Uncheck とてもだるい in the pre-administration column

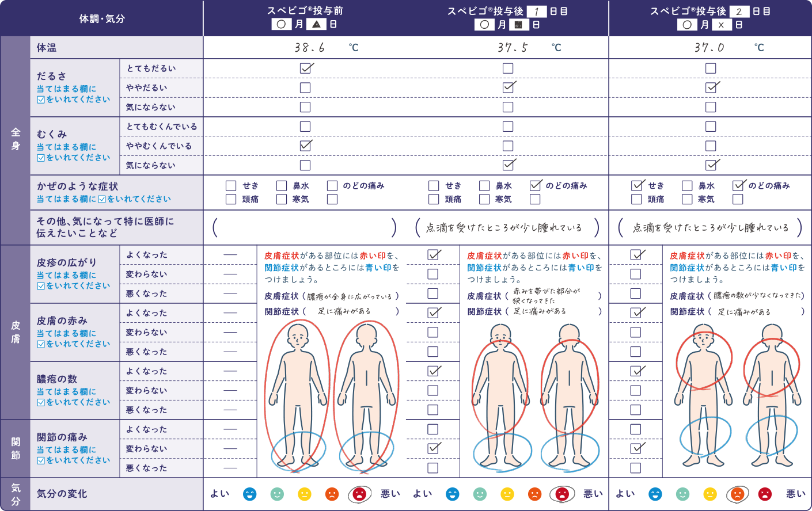305,68
